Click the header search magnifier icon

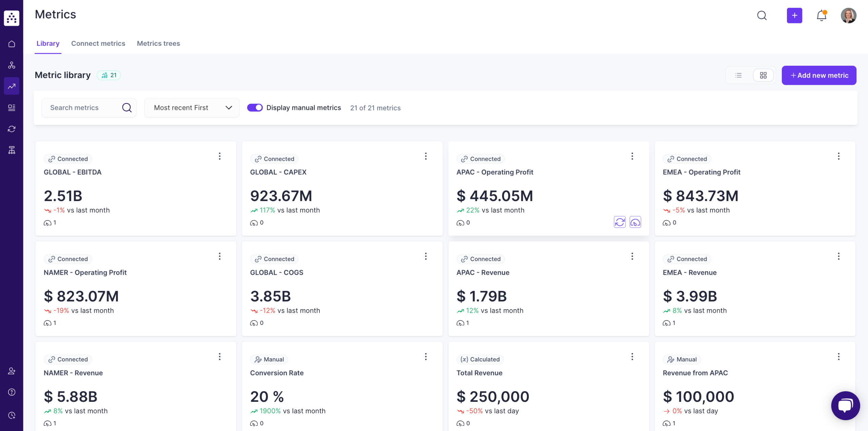point(762,16)
